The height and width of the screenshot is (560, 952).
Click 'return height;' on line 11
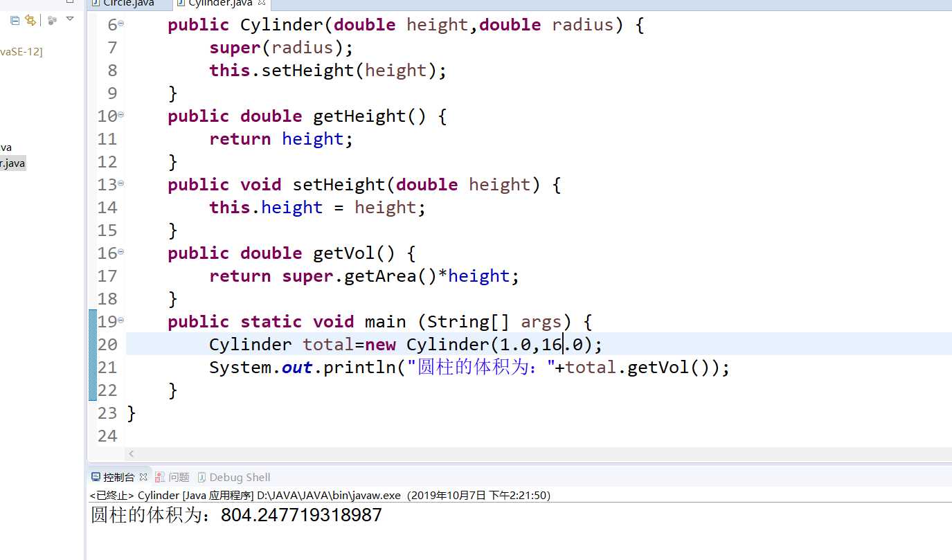(281, 139)
